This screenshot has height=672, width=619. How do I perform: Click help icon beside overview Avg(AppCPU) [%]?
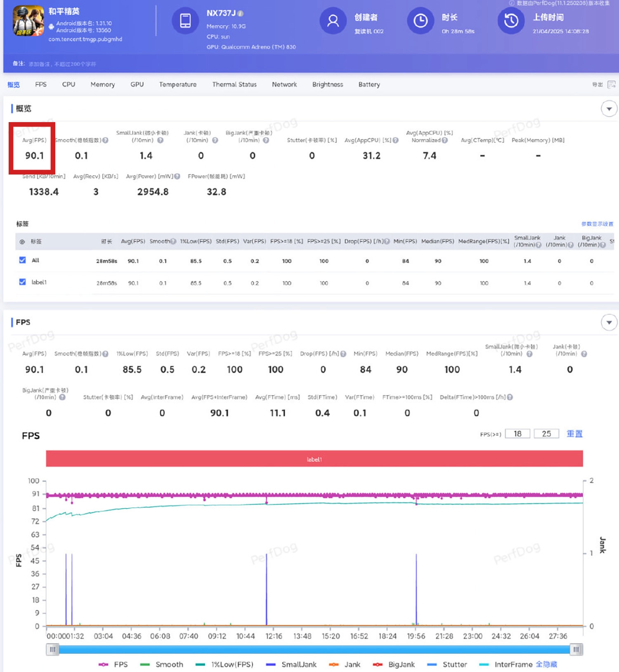click(395, 140)
